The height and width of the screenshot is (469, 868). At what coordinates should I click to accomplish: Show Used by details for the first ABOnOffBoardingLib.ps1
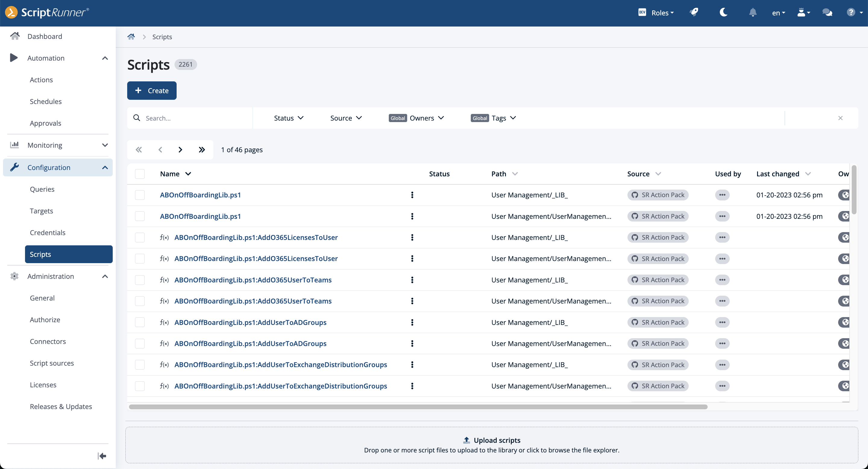point(722,195)
